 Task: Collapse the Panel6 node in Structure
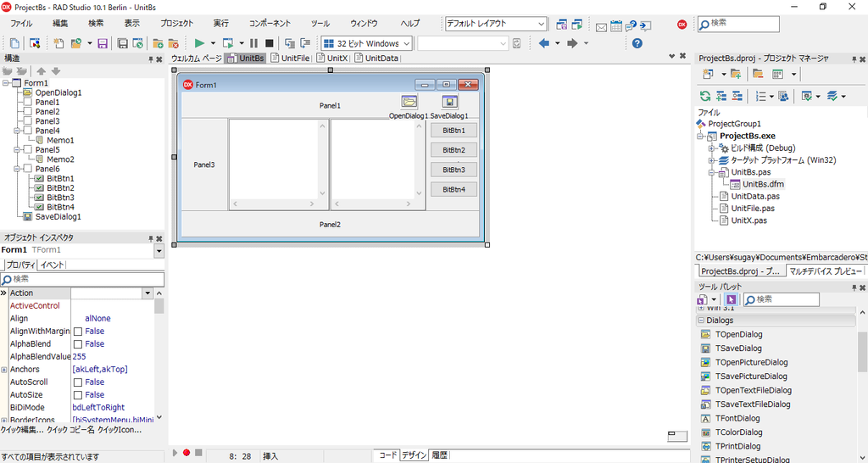(x=16, y=169)
